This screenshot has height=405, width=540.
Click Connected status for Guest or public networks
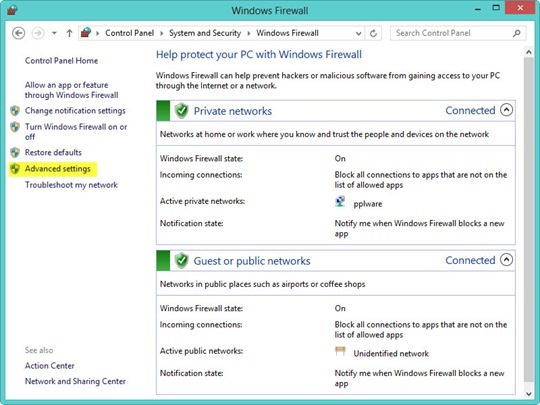pyautogui.click(x=470, y=260)
